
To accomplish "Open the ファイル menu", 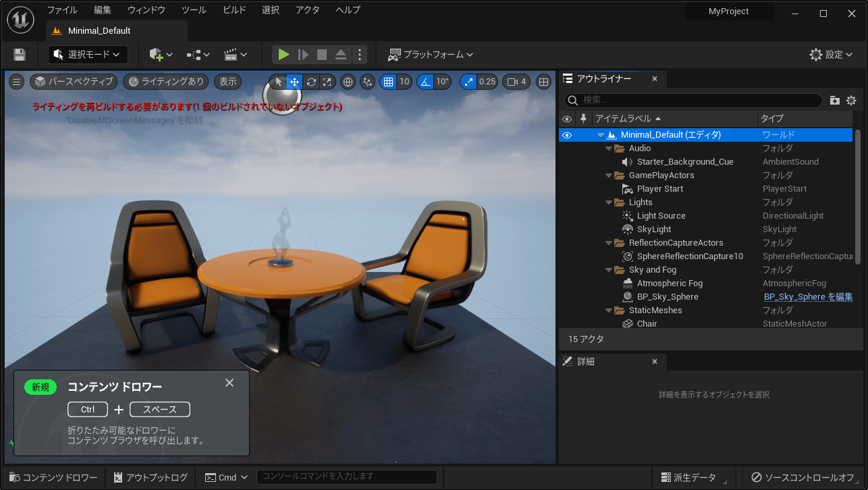I will (x=62, y=10).
